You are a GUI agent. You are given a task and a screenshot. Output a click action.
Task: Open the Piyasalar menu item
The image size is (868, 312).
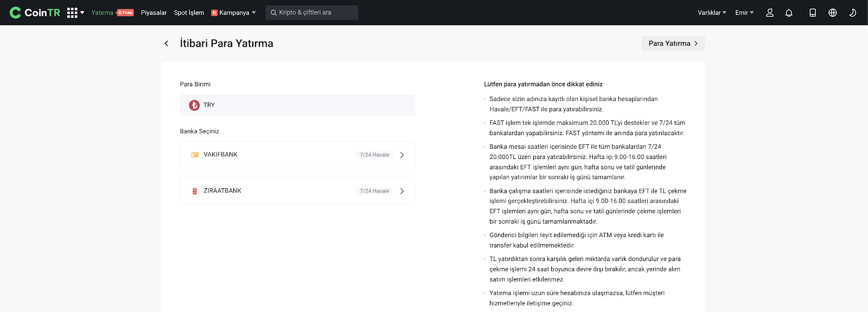click(154, 12)
